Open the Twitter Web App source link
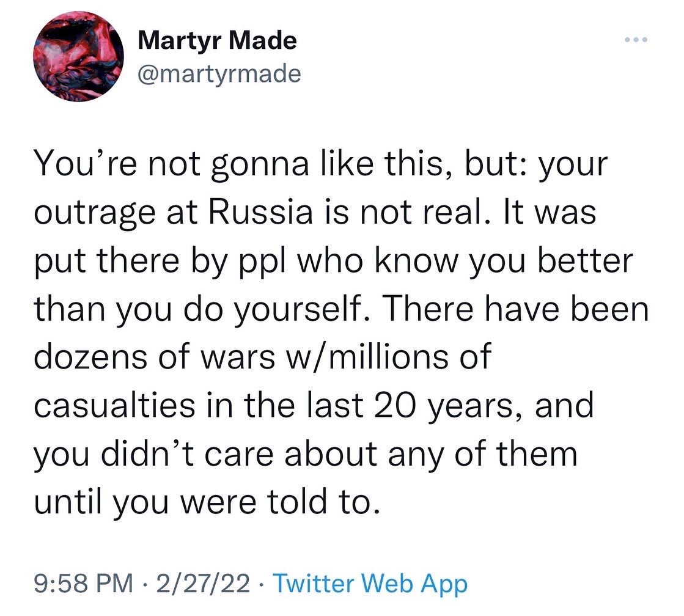Image resolution: width=684 pixels, height=616 pixels. pos(370,584)
